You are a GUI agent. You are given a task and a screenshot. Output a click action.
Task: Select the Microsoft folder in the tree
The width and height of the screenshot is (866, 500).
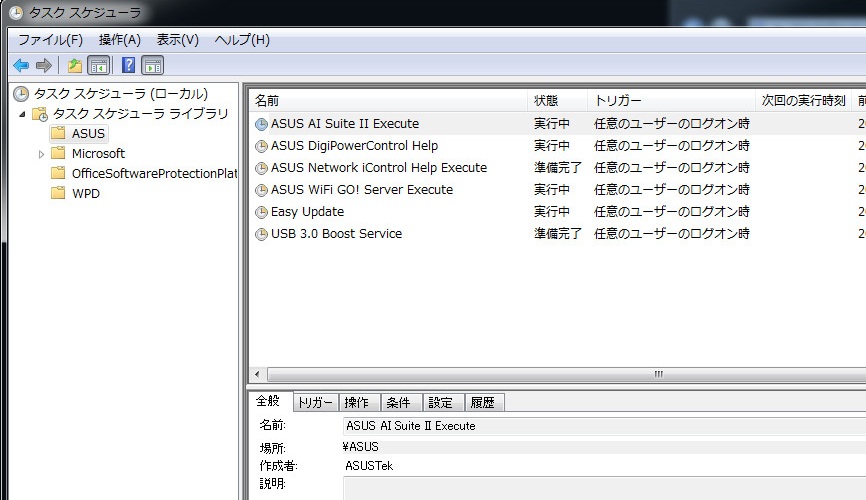pyautogui.click(x=98, y=154)
